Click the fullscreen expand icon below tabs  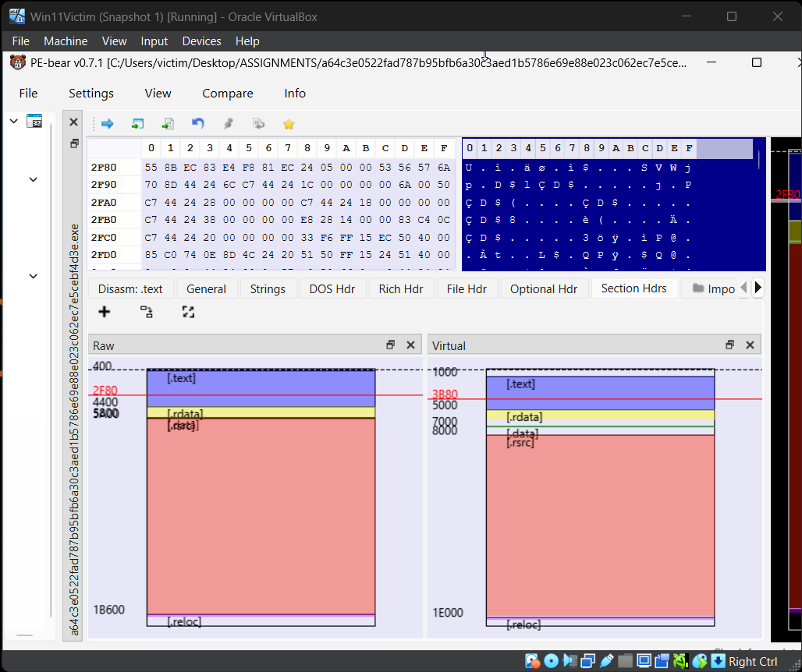pos(188,312)
